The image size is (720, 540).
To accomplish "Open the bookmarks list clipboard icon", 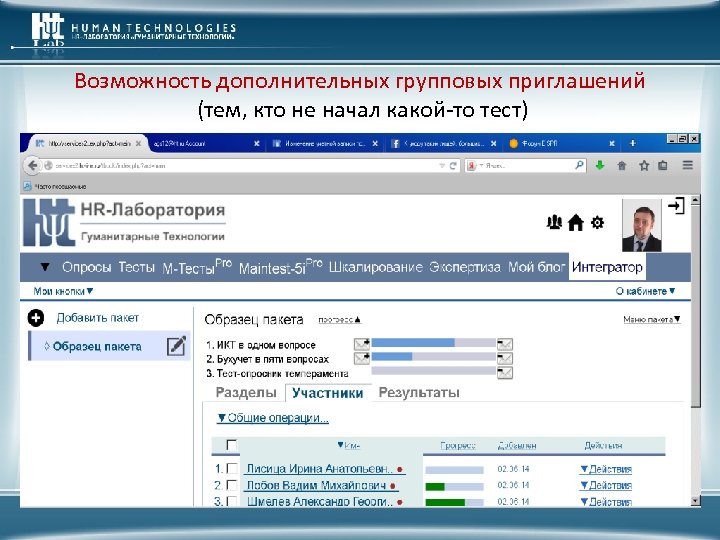I will coord(663,165).
